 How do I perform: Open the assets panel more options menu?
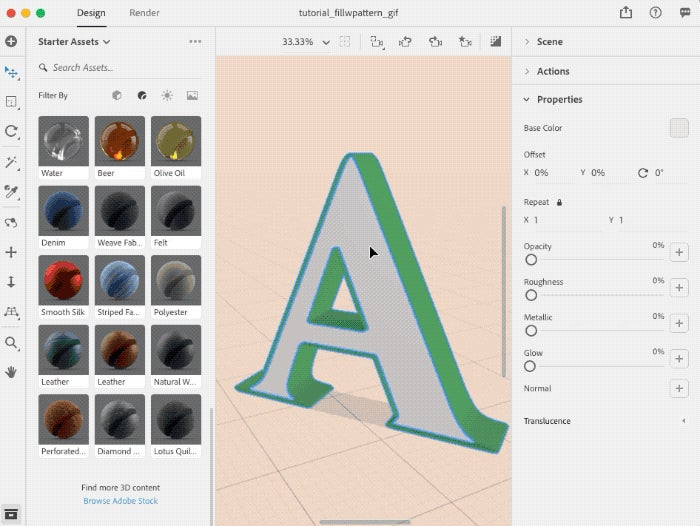tap(195, 42)
